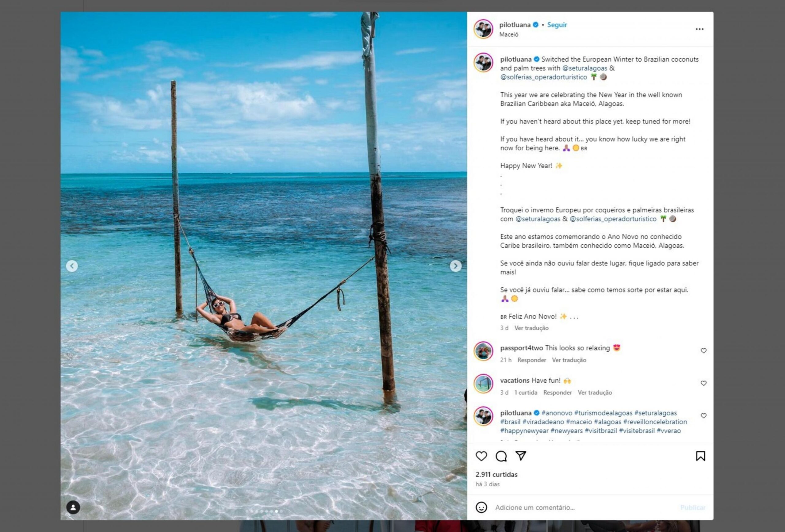Follow pilotluana with the Seguir button
Viewport: 785px width, 532px height.
click(557, 25)
